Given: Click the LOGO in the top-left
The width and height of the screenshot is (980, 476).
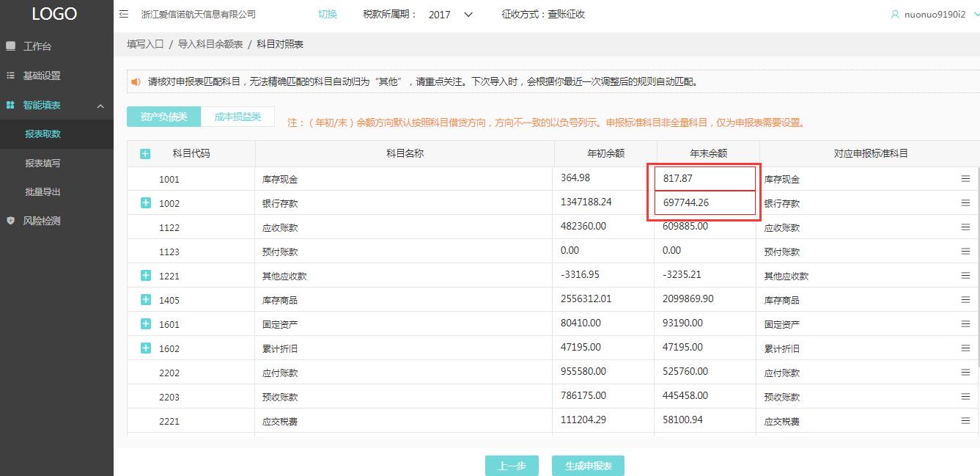Looking at the screenshot, I should point(54,14).
